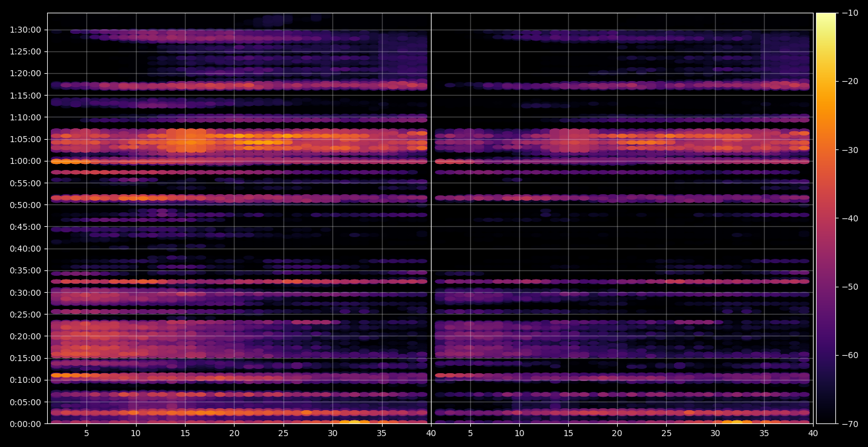Click the y-axis tick label 1:30:00
The width and height of the screenshot is (868, 447).
25,30
